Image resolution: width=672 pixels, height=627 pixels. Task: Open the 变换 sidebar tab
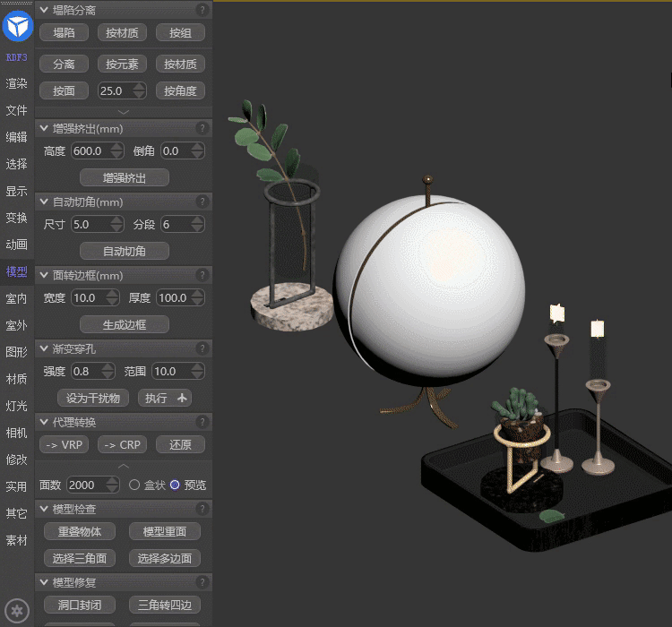click(17, 218)
